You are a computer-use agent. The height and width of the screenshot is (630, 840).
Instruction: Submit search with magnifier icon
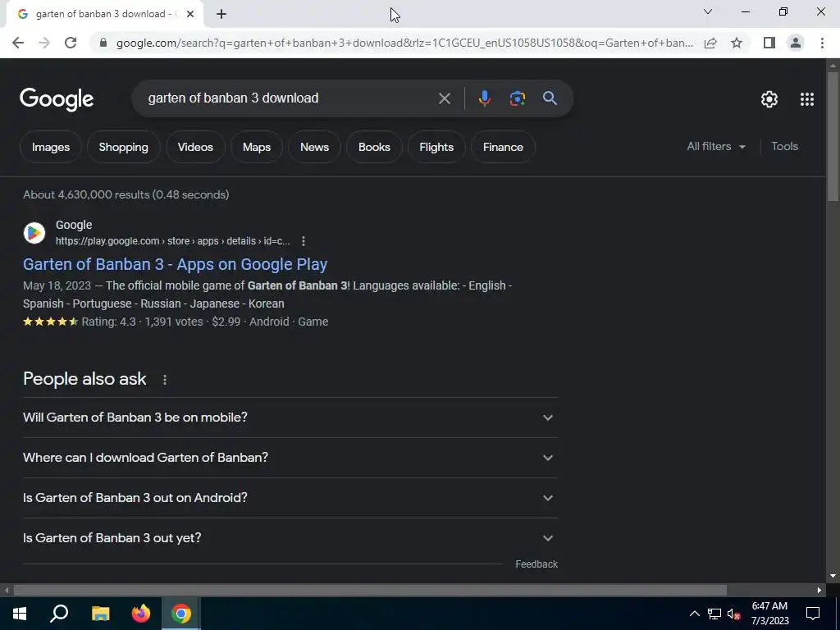click(550, 98)
